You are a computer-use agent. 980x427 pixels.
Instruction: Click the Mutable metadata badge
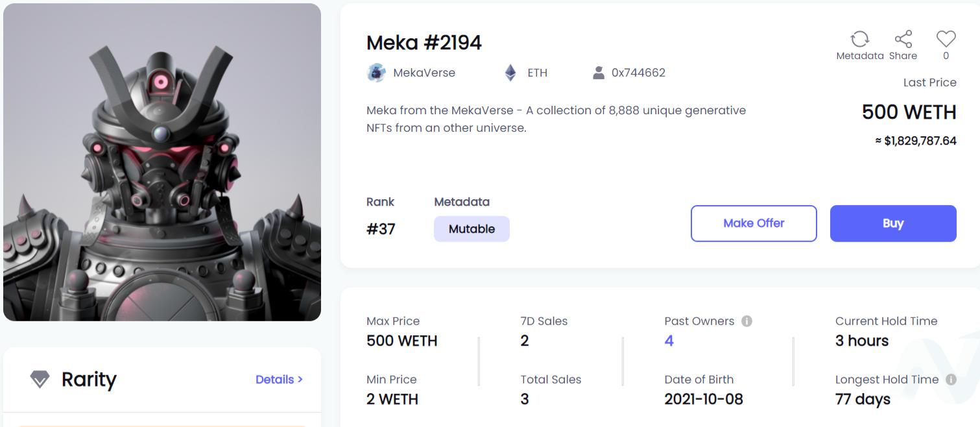click(x=472, y=228)
